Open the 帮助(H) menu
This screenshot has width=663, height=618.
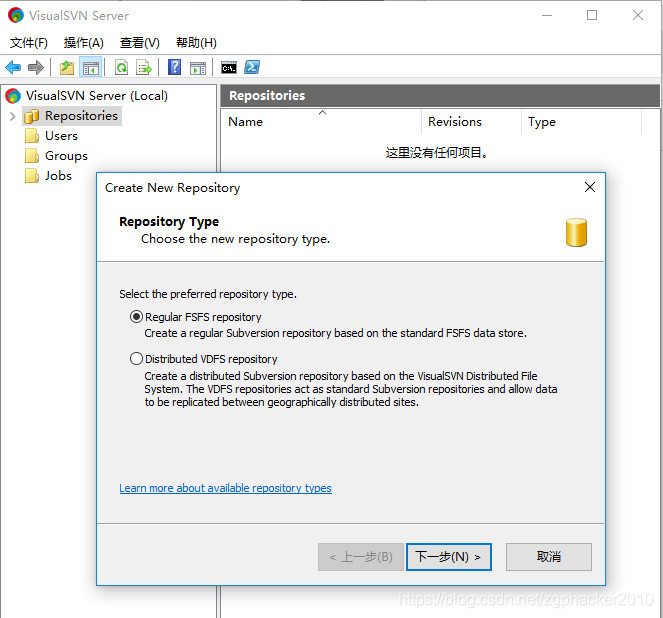pyautogui.click(x=196, y=43)
